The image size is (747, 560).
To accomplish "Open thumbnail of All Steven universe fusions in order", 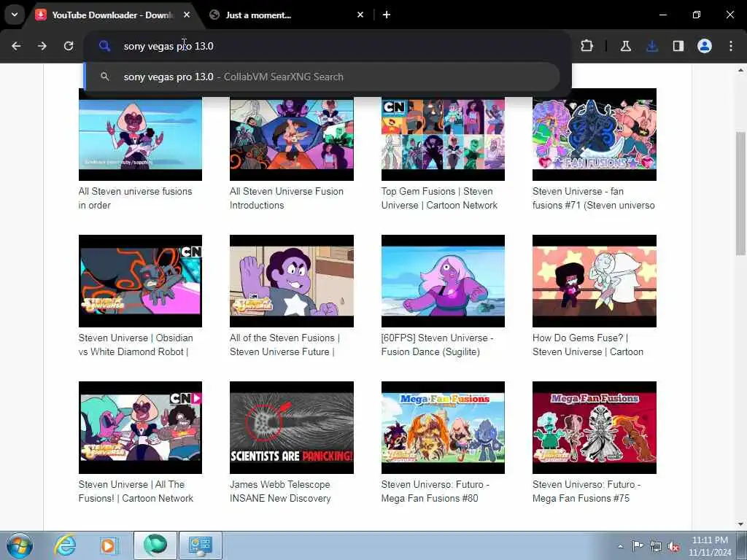I will pyautogui.click(x=140, y=134).
